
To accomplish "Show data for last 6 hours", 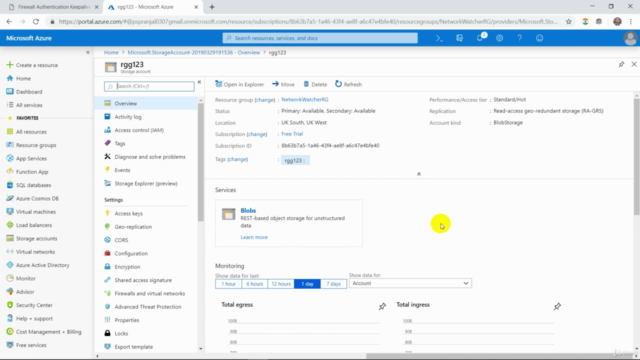I will pyautogui.click(x=254, y=284).
